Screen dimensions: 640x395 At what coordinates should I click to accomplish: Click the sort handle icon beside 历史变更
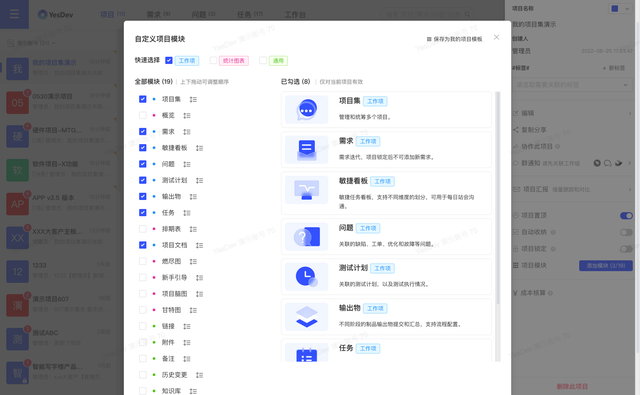(199, 375)
